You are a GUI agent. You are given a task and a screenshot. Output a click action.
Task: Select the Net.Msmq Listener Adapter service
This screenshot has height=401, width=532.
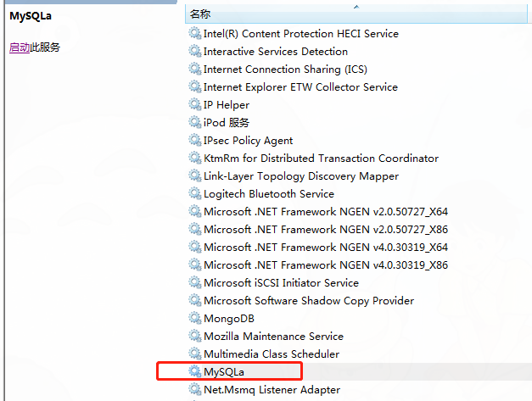(272, 390)
